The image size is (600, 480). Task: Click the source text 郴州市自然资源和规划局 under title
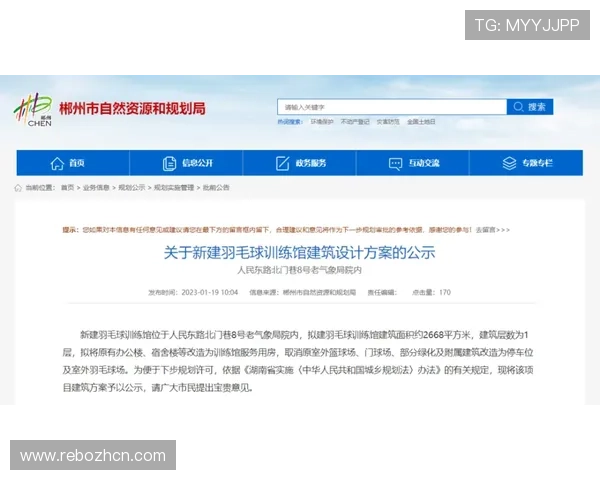(319, 292)
